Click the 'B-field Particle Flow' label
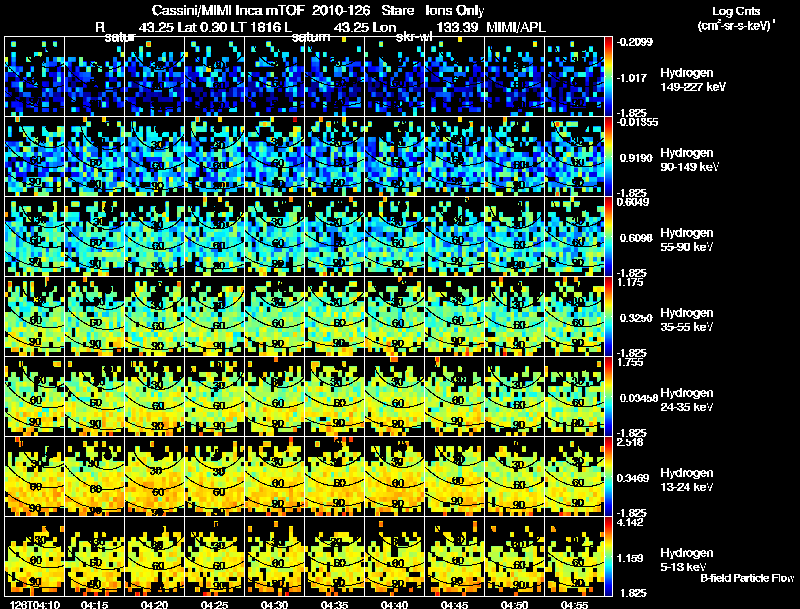This screenshot has width=800, height=609. pos(747,578)
